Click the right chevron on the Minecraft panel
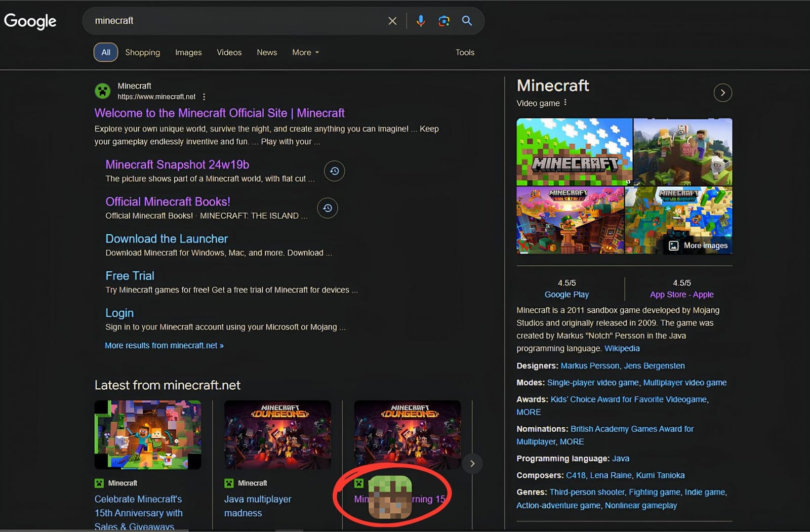This screenshot has height=532, width=810. [x=723, y=93]
